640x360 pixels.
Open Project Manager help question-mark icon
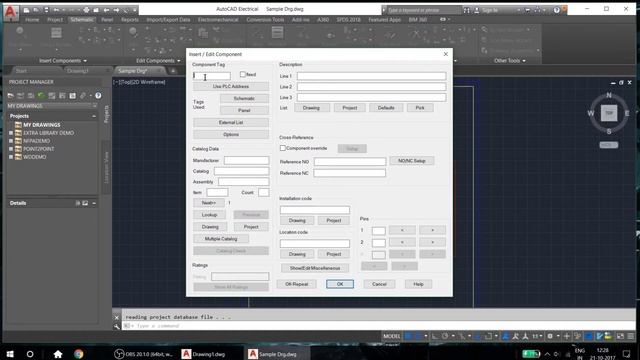coord(98,96)
